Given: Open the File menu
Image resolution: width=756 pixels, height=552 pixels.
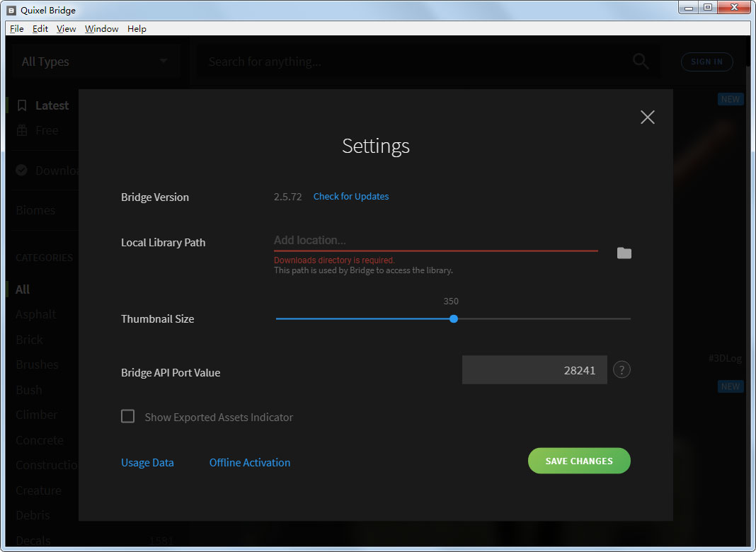Looking at the screenshot, I should pos(16,28).
